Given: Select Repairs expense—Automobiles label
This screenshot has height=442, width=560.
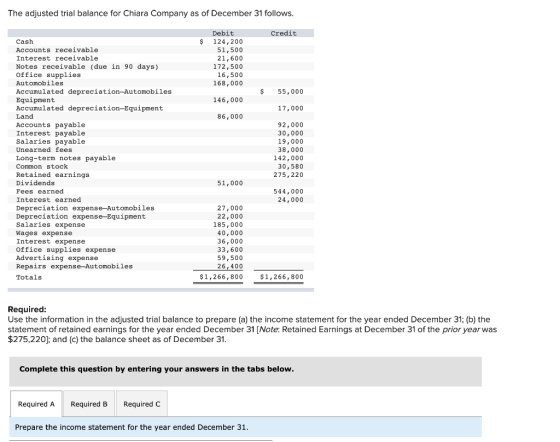Looking at the screenshot, I should coord(74,266).
